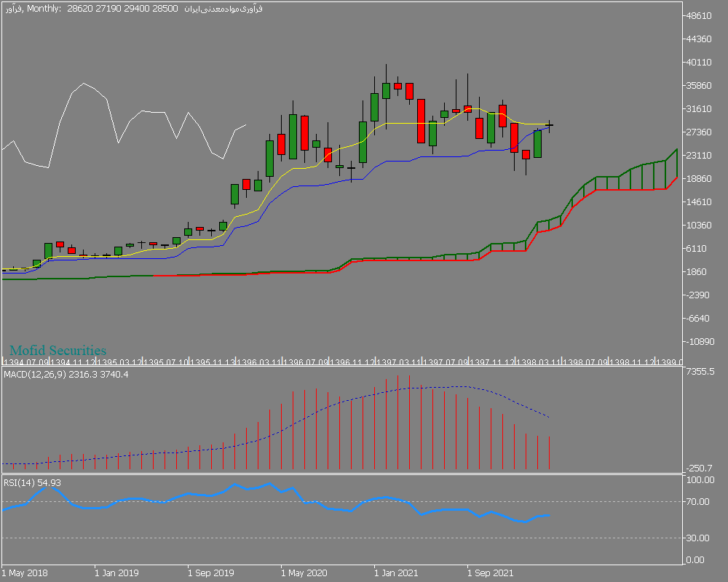Click the 10360 price axis label
728x582 pixels.
coord(699,225)
